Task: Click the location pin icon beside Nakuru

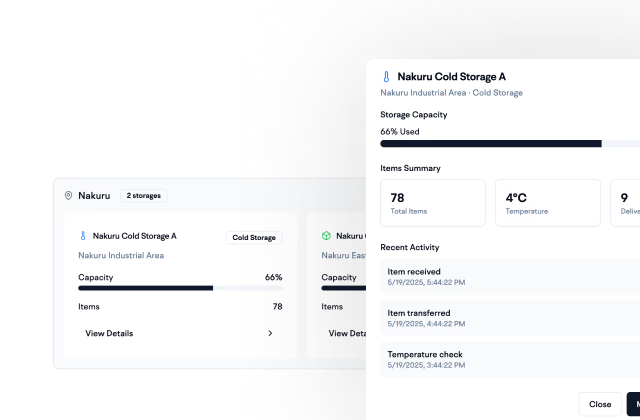Action: point(69,196)
